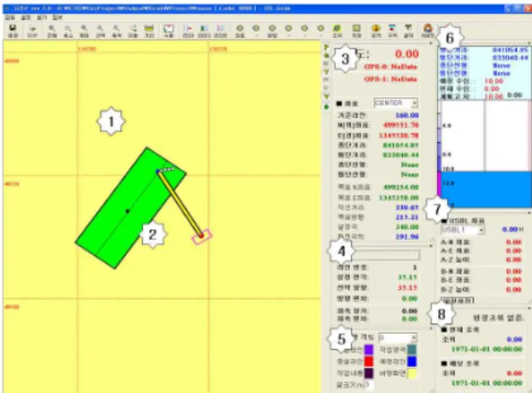Click the second magnifier zoom icon in toolbar

tap(68, 29)
